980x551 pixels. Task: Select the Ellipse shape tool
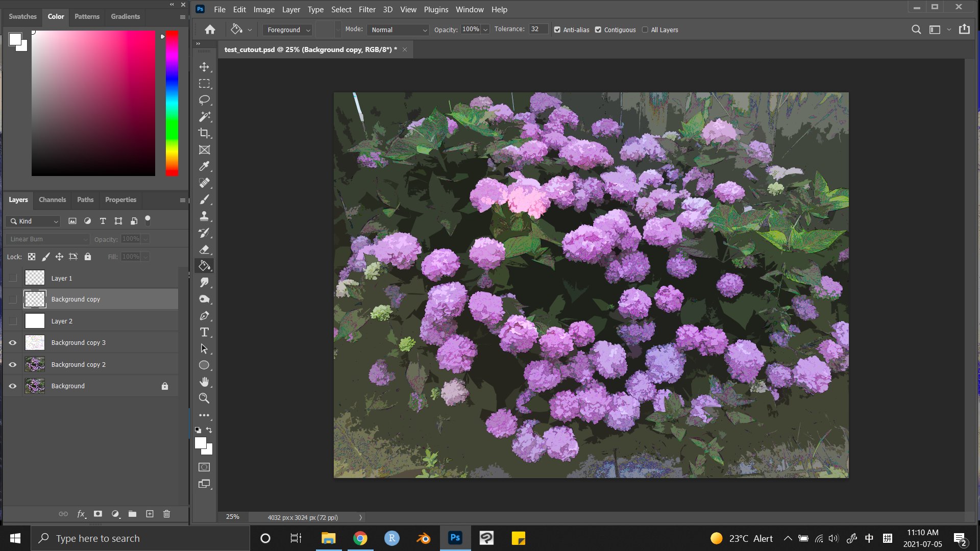click(204, 365)
